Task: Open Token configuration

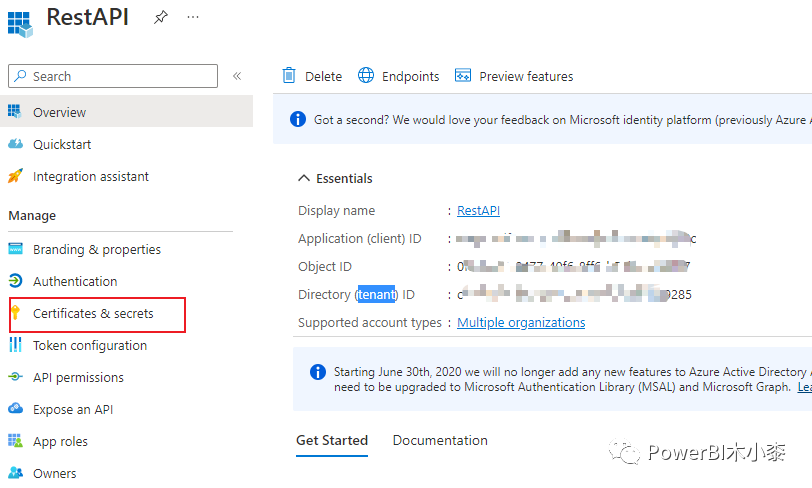Action: 90,346
